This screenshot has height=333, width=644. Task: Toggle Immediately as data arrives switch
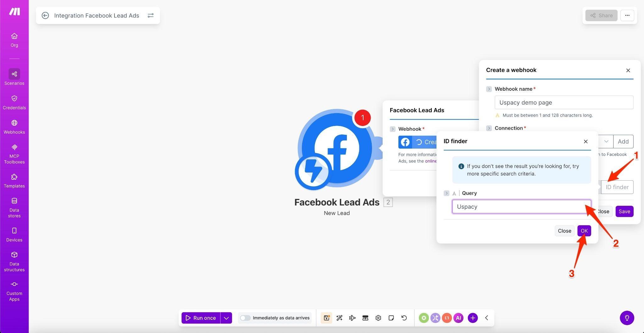click(245, 318)
